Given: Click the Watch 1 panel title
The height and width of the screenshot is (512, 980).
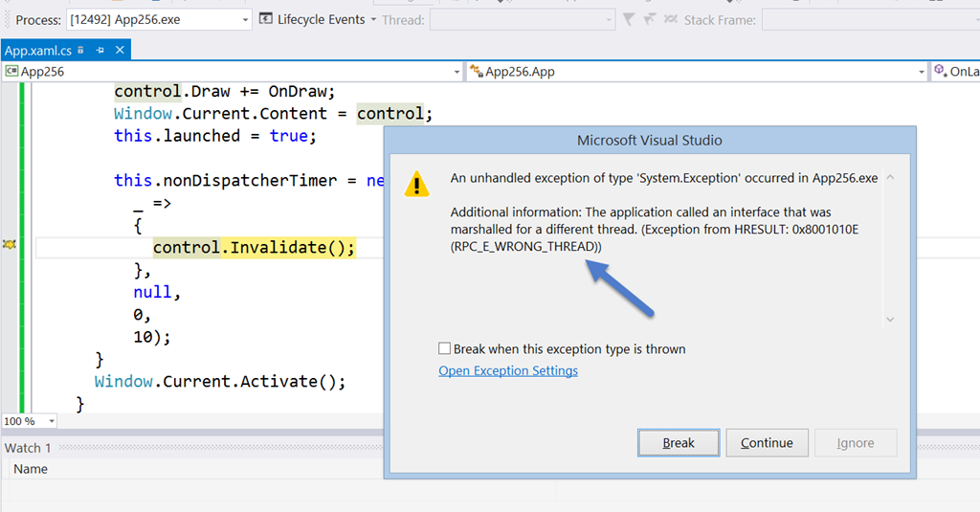Looking at the screenshot, I should click(x=28, y=448).
